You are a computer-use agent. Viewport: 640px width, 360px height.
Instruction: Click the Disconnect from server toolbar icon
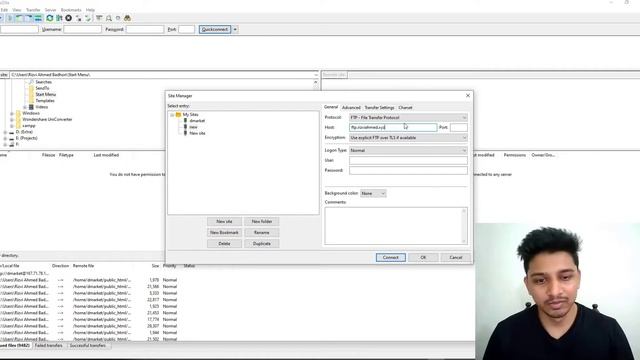[x=78, y=18]
